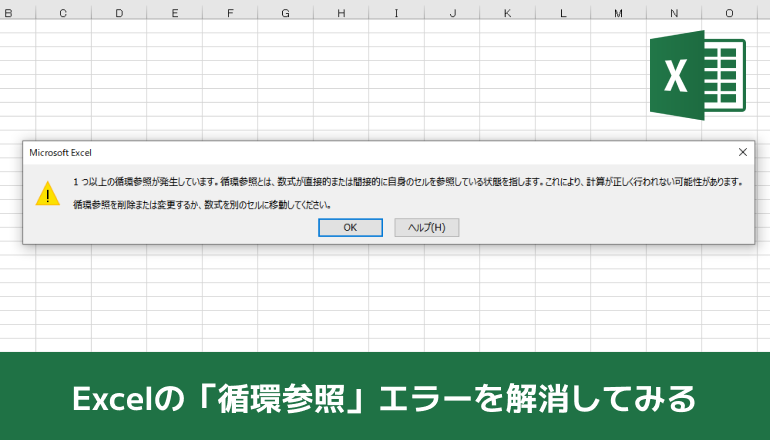Select column D header
Image resolution: width=770 pixels, height=440 pixels.
coord(119,13)
